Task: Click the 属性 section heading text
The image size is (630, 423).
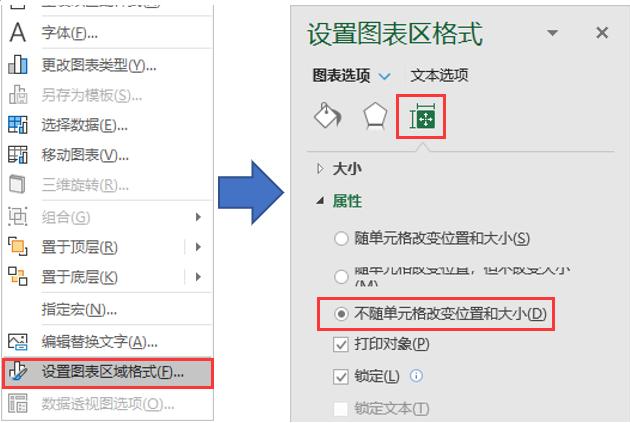Action: [347, 200]
